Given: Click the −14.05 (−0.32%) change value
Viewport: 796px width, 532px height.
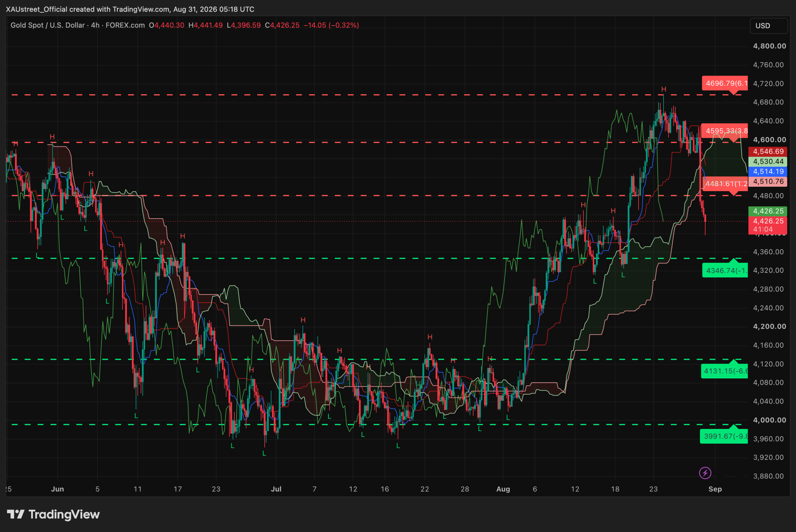Looking at the screenshot, I should point(331,25).
